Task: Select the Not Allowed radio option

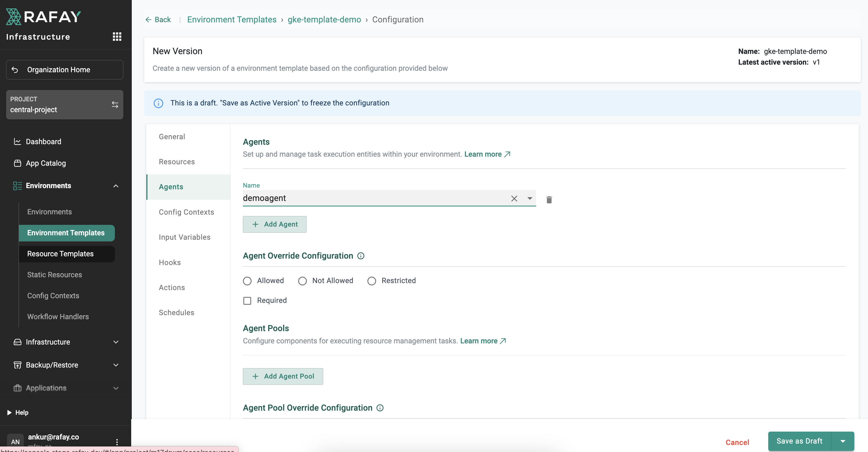Action: pos(303,281)
